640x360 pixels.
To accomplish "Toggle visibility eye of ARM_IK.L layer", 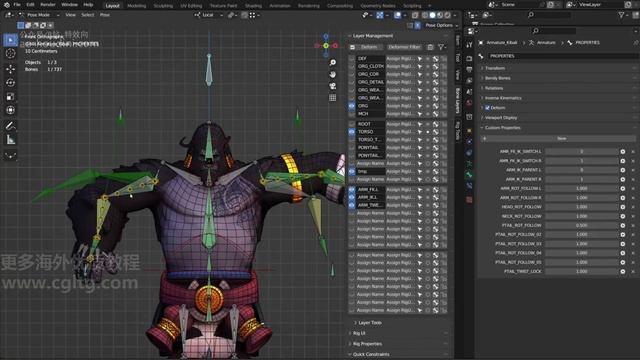I will click(x=352, y=198).
